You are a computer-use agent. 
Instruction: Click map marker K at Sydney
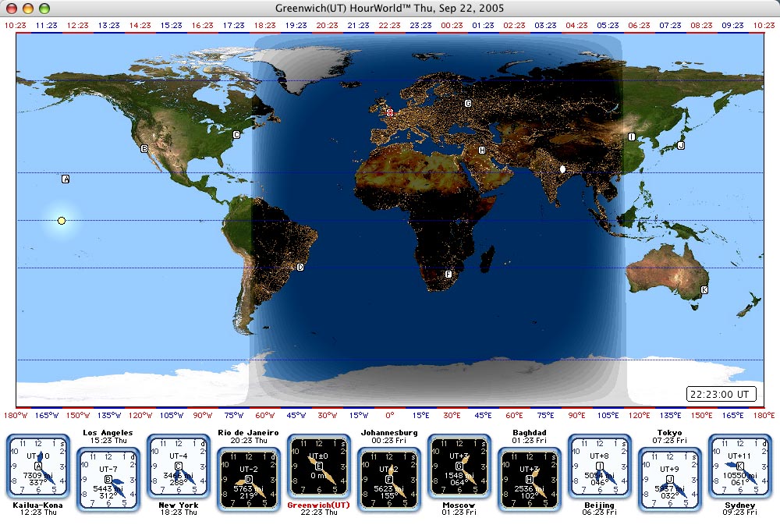704,289
